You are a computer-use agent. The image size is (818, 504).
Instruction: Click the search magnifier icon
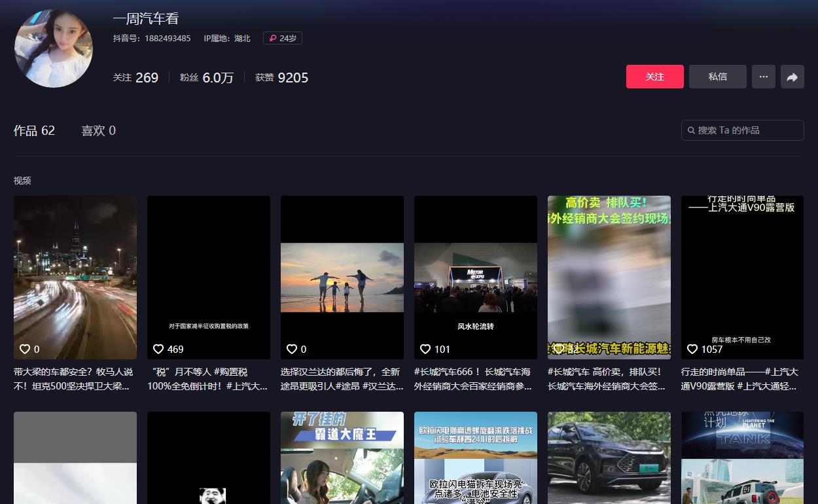[x=691, y=130]
